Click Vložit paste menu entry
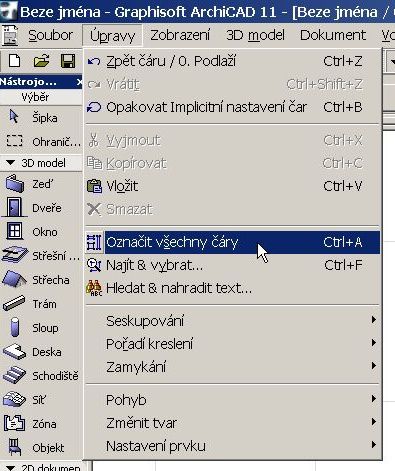The height and width of the screenshot is (471, 395). (233, 186)
